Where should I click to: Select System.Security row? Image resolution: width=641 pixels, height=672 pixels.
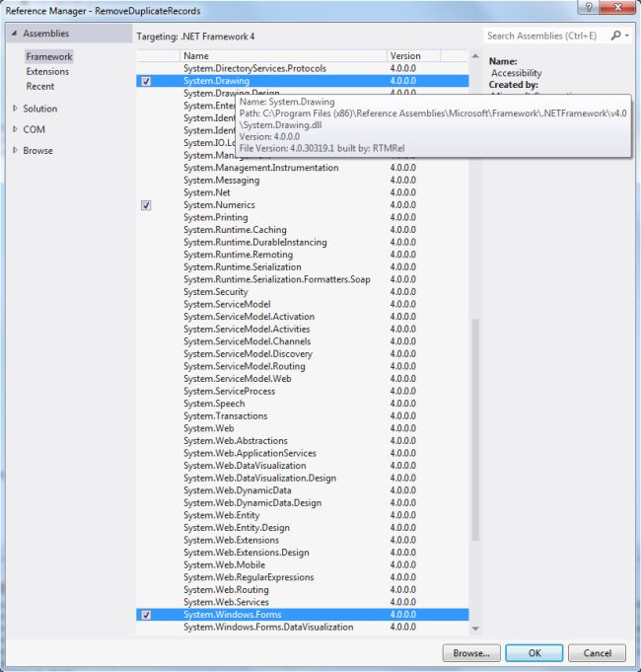coord(303,292)
